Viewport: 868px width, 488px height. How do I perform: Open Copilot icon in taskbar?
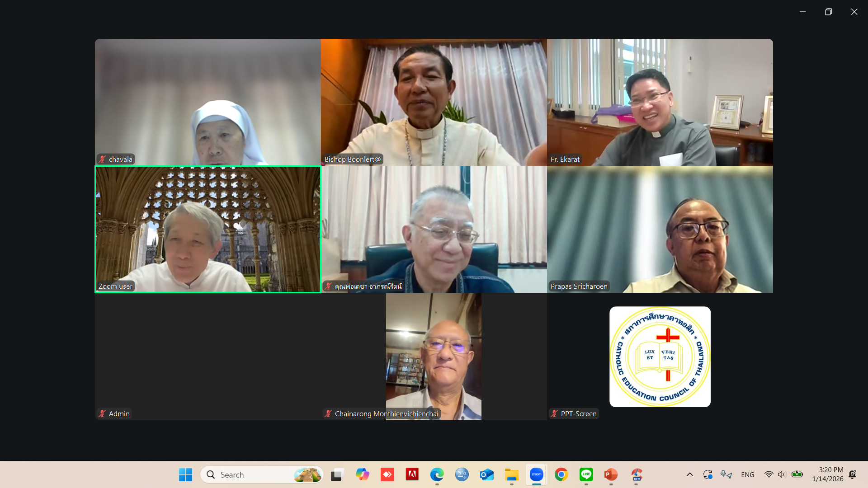(362, 474)
